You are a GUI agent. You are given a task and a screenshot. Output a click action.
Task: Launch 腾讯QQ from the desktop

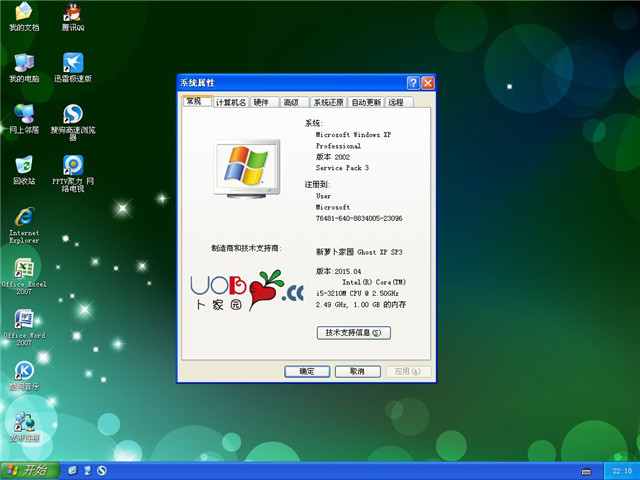tap(73, 16)
